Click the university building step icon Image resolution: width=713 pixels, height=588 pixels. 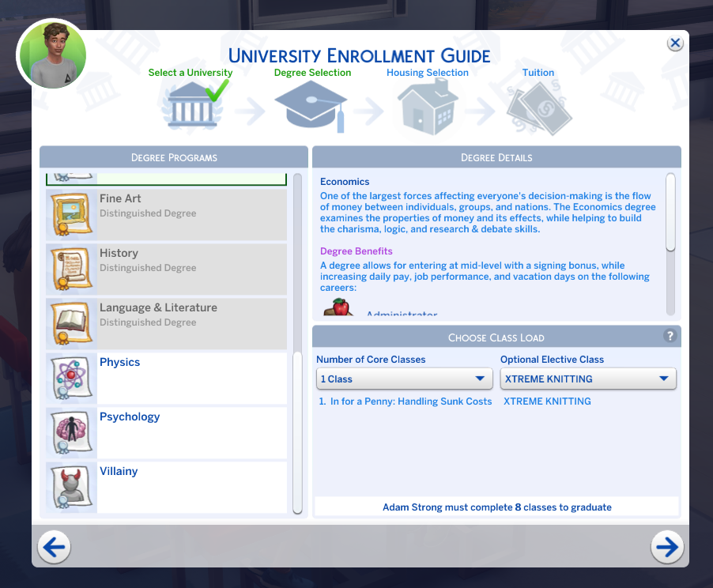(x=192, y=106)
